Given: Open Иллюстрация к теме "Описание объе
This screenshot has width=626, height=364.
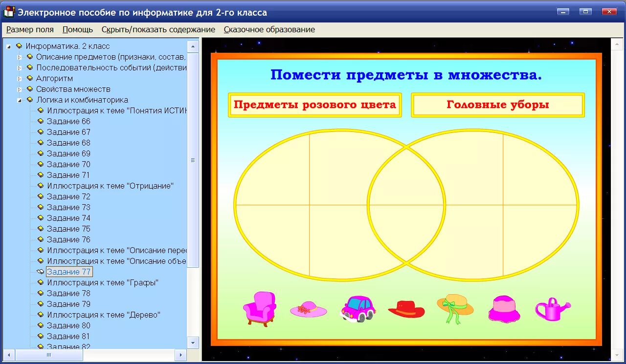Looking at the screenshot, I should (x=117, y=261).
